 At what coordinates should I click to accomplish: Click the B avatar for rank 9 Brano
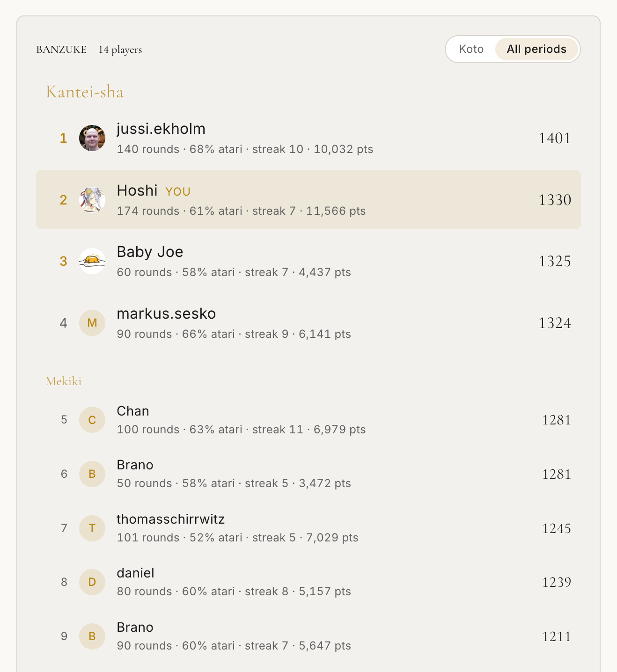92,636
